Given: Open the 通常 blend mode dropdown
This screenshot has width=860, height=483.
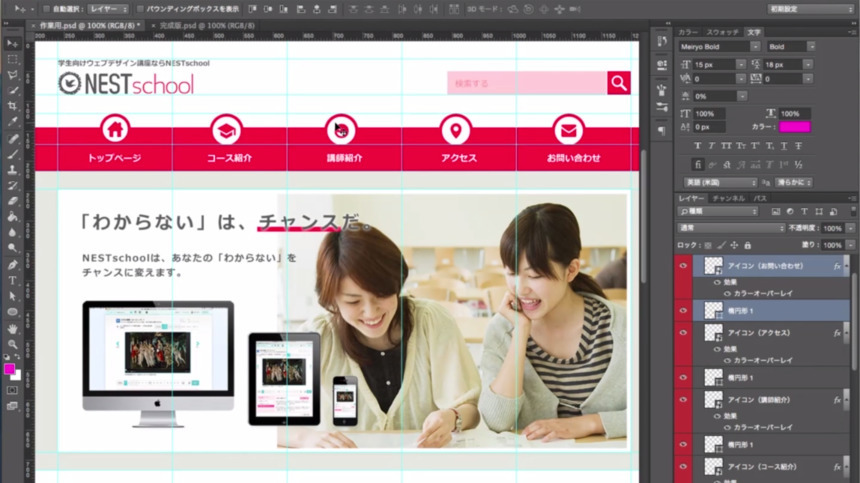Looking at the screenshot, I should coord(732,228).
